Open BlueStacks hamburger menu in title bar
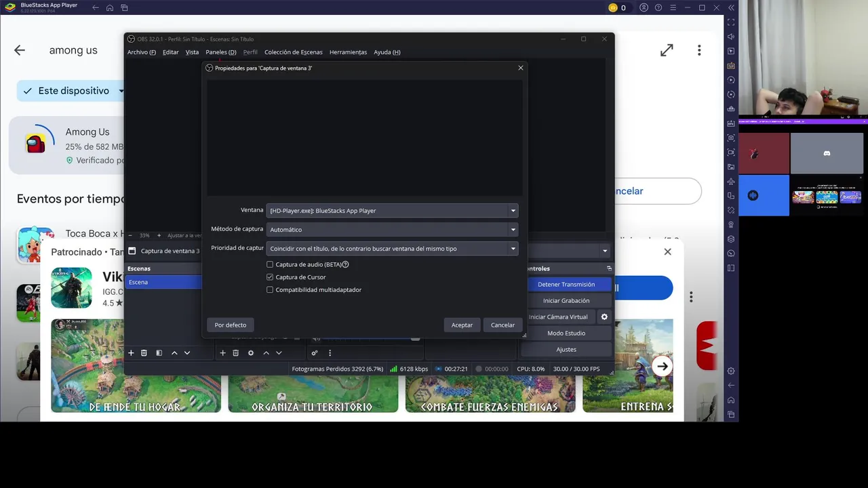Viewport: 868px width, 488px height. tap(673, 7)
